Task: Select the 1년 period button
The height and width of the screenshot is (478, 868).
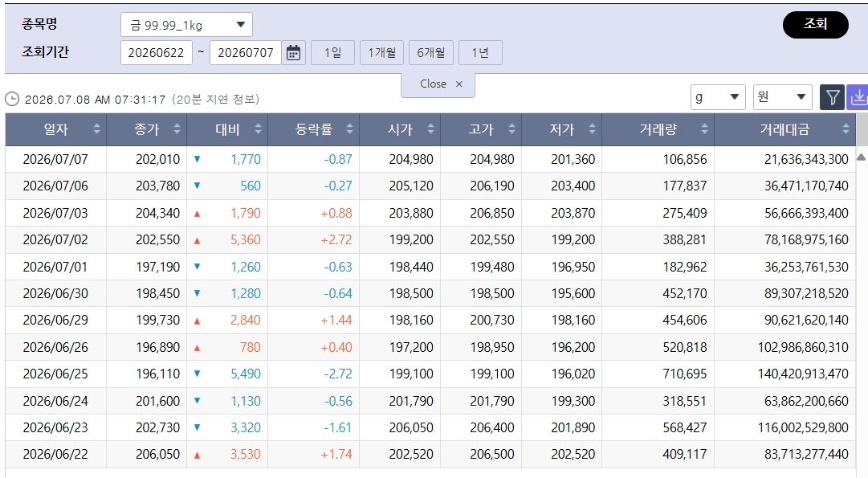Action: [x=480, y=52]
